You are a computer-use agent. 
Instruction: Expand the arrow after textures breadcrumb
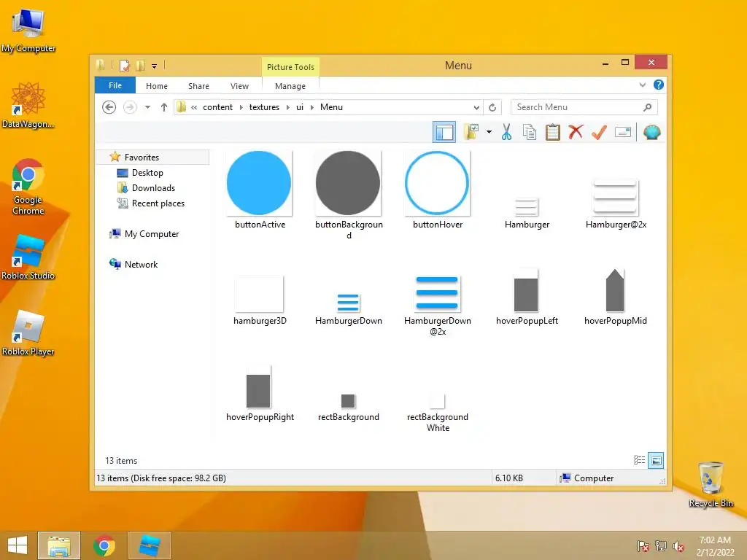[x=287, y=107]
